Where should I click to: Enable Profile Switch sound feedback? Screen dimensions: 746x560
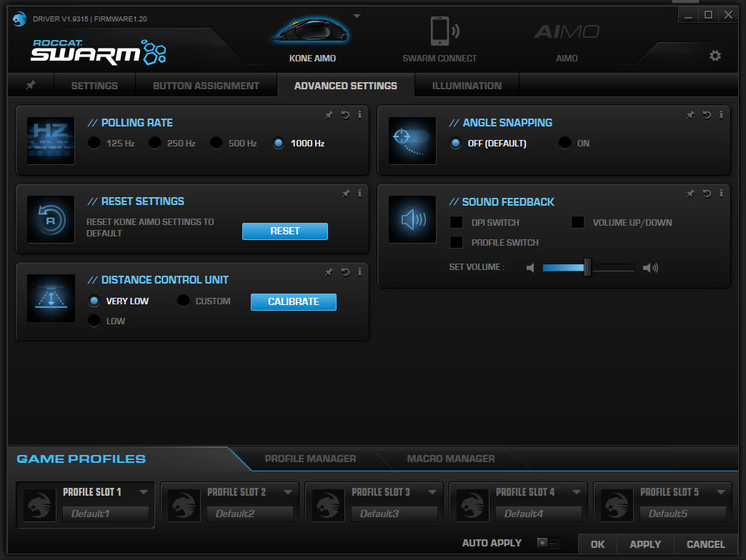point(457,242)
